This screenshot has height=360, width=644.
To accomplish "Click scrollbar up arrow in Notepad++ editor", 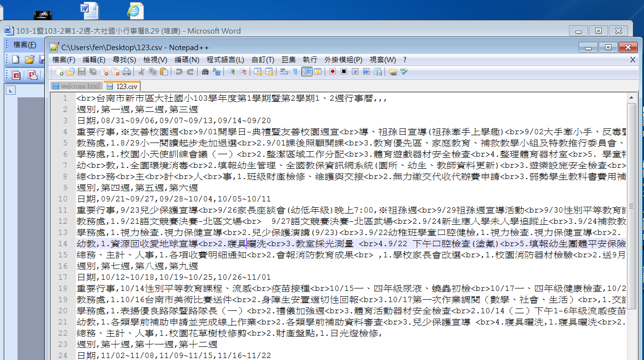I will coord(631,98).
